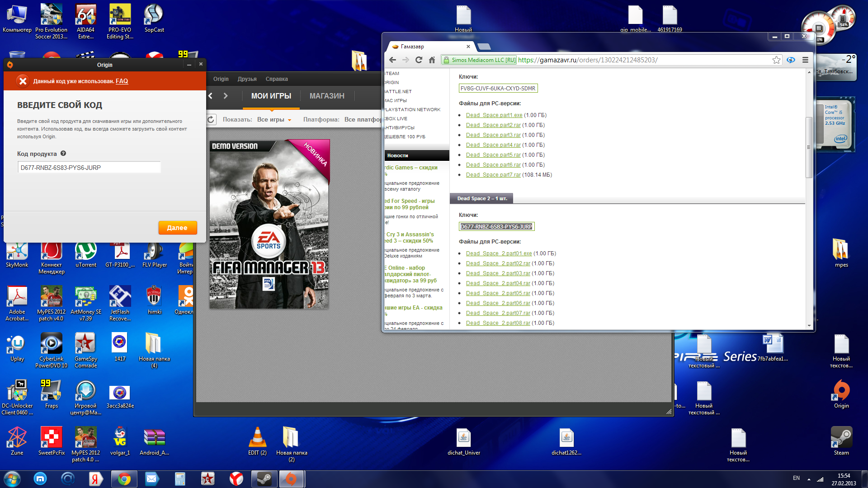Select the FIFA Manager 13 game cover

click(269, 224)
